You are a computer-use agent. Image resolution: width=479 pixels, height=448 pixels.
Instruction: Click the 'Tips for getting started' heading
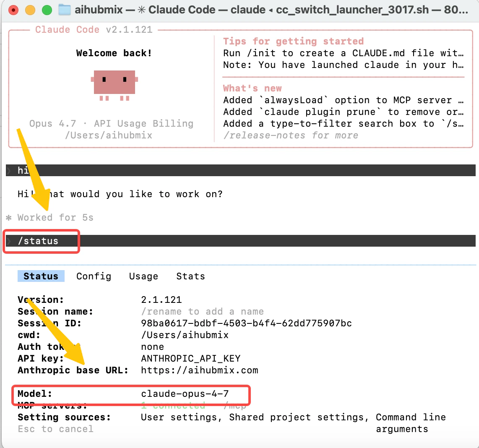click(293, 41)
